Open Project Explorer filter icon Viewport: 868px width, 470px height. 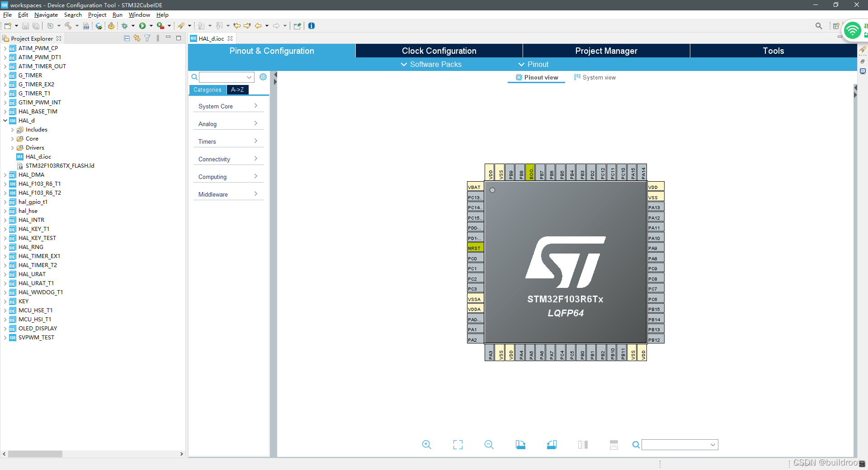tap(147, 38)
